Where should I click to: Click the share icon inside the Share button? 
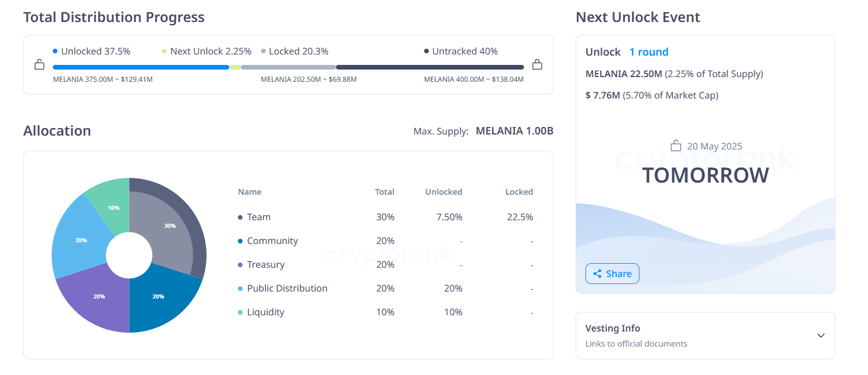tap(598, 273)
